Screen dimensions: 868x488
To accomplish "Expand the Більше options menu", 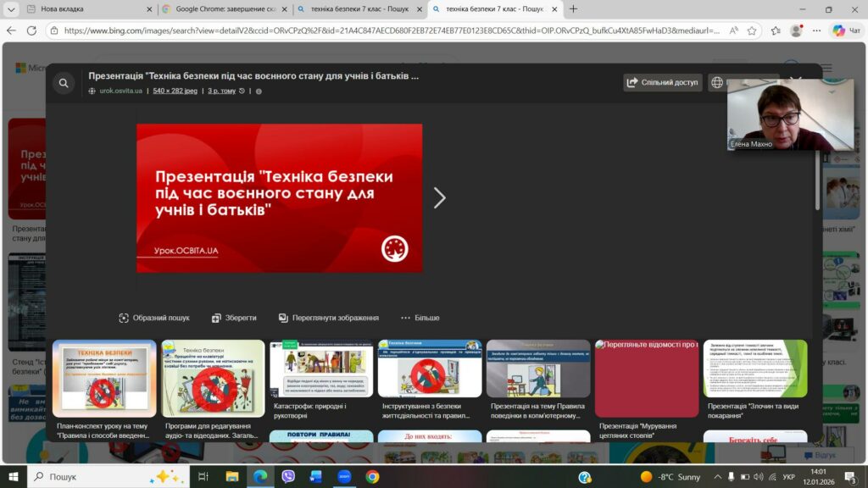I will [420, 318].
